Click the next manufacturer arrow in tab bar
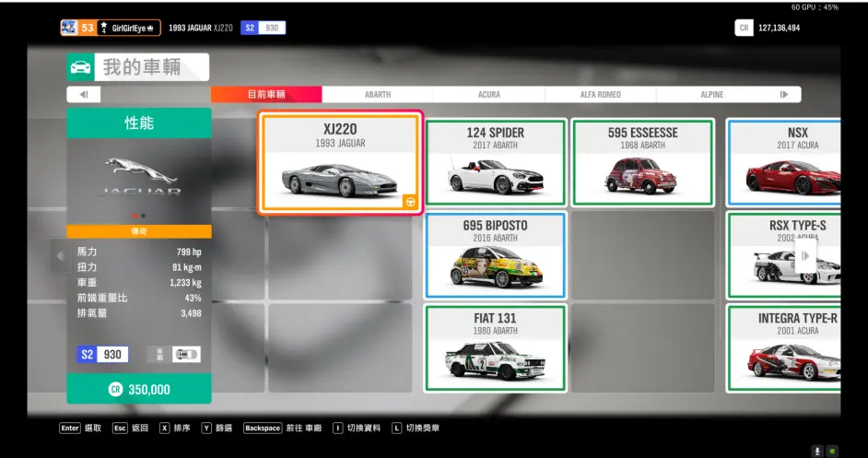Image resolution: width=868 pixels, height=458 pixels. pos(784,95)
